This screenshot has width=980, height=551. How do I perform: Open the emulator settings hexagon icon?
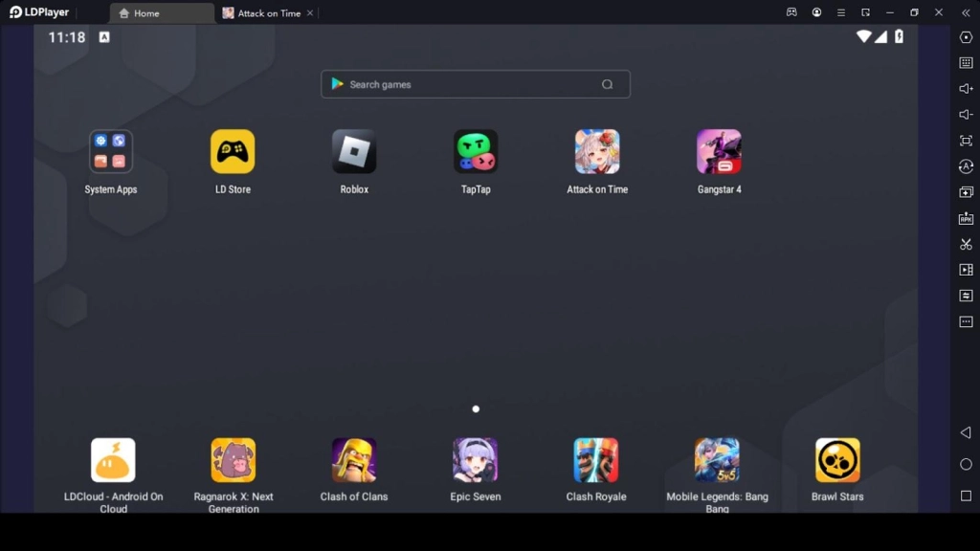(966, 37)
